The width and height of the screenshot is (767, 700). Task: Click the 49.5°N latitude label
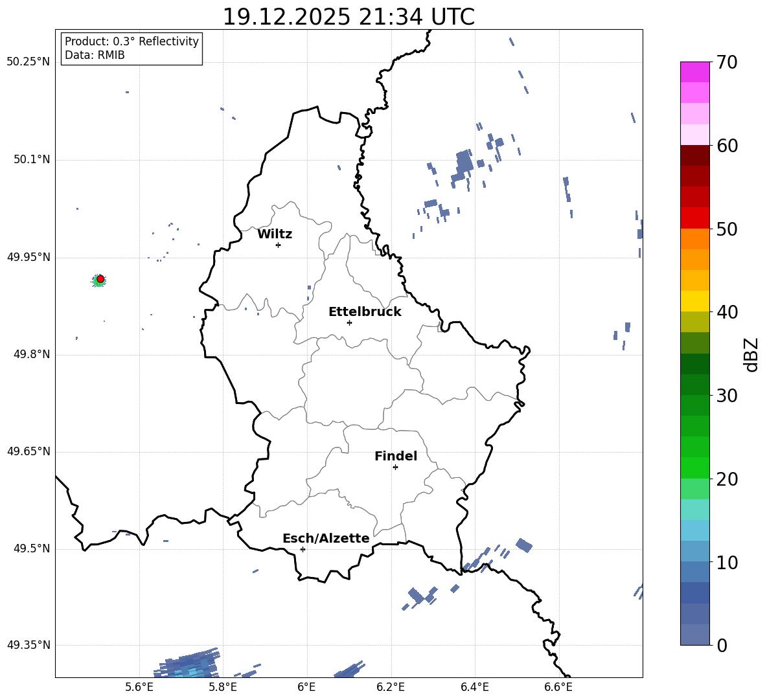(x=32, y=549)
